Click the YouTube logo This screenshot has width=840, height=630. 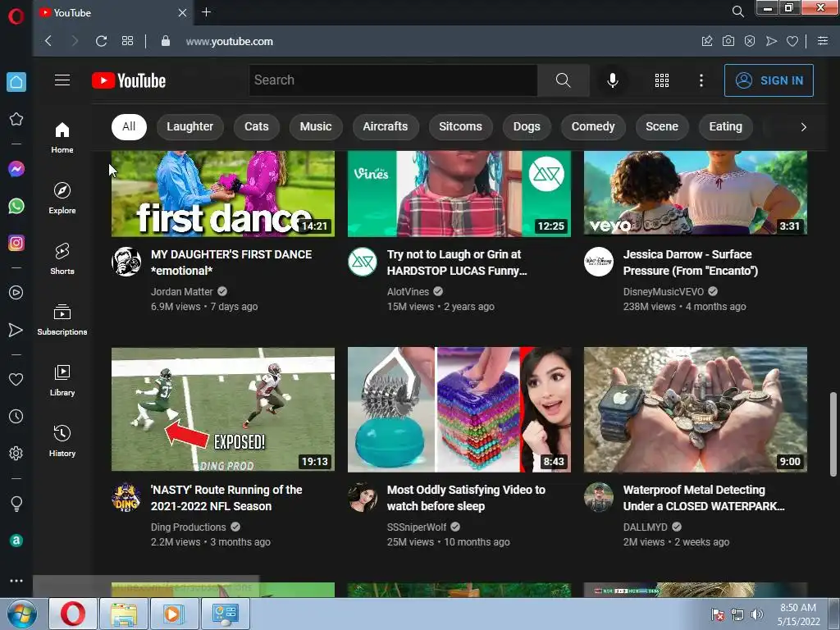click(129, 80)
